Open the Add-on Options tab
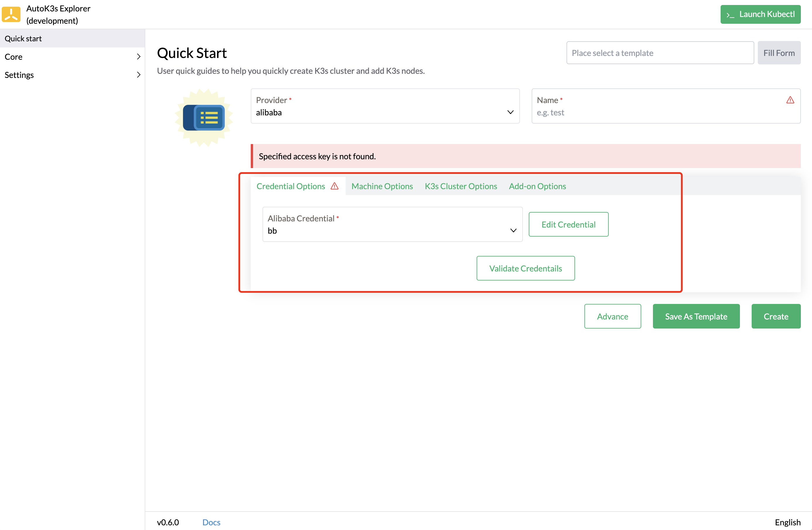This screenshot has width=812, height=530. point(537,186)
